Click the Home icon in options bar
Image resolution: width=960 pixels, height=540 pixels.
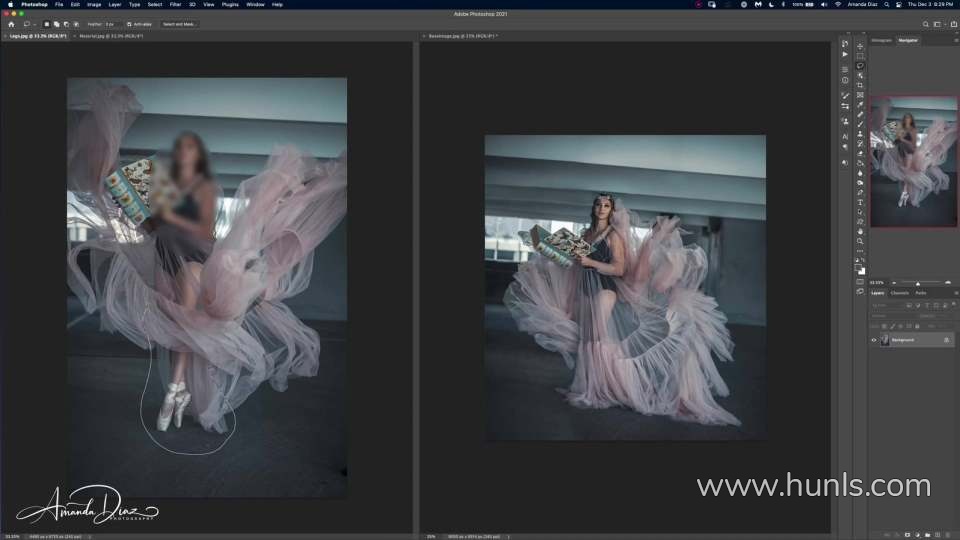[x=11, y=24]
